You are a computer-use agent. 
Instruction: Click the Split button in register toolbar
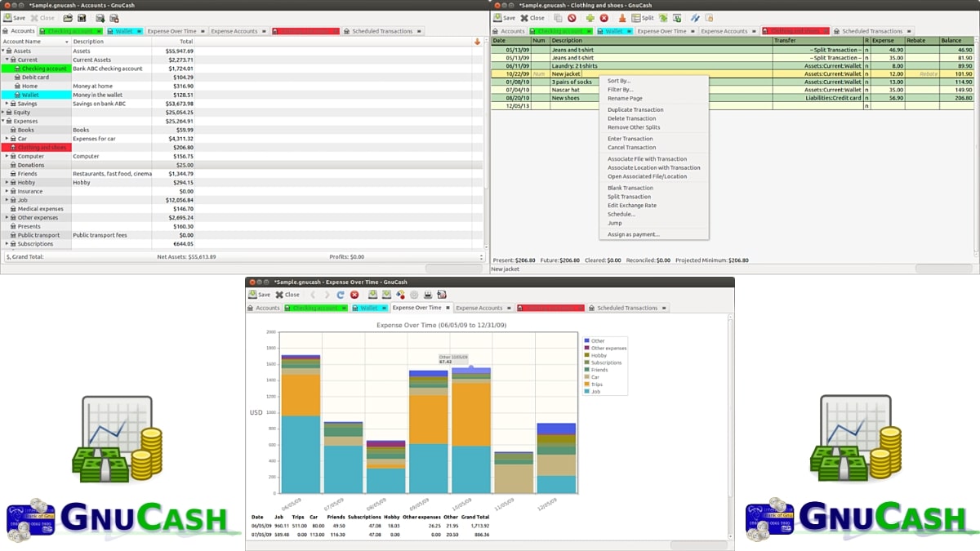coord(643,18)
